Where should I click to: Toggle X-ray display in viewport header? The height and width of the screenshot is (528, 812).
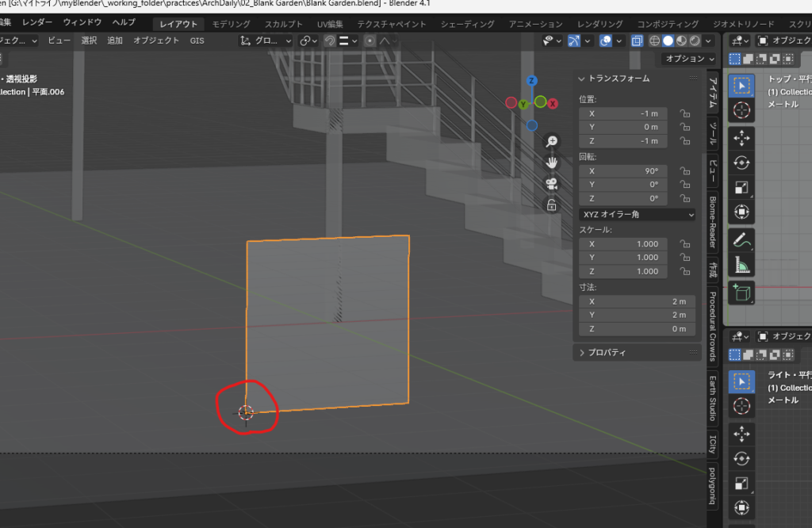(x=638, y=40)
